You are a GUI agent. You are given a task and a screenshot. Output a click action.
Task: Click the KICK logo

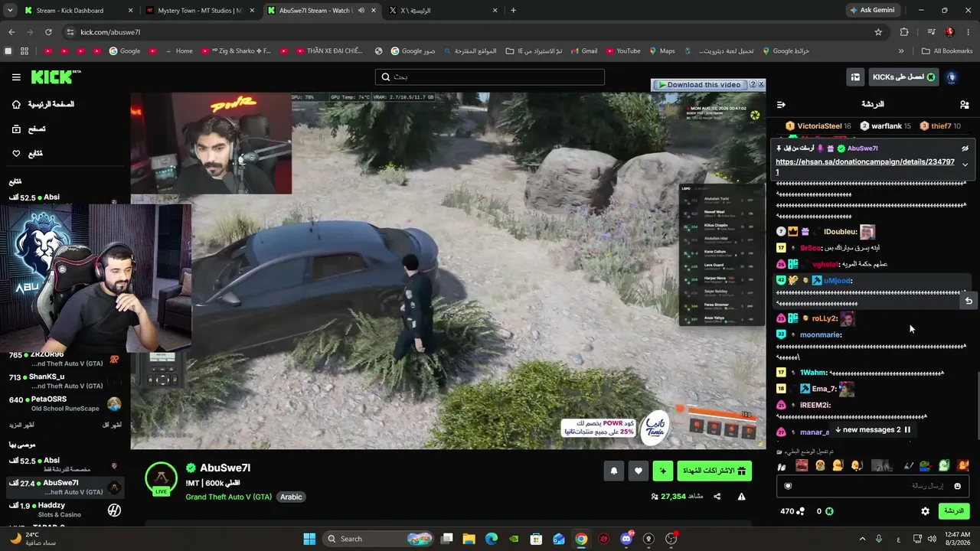[55, 77]
